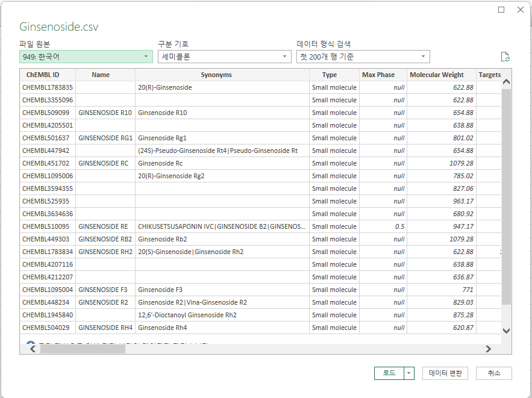Screen dimensions: 532x398
Task: Click the horizontal scrollbar thumb
Action: 83,349
